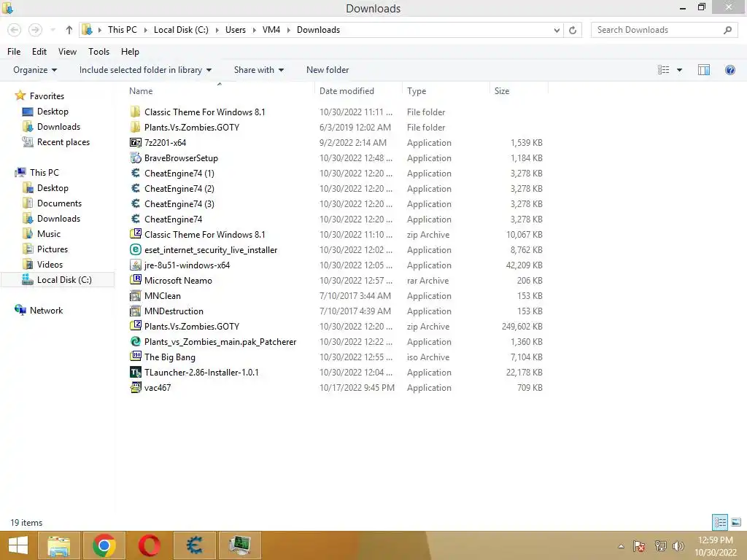
Task: Select Local Disk (C:) in navigation pane
Action: [58, 279]
